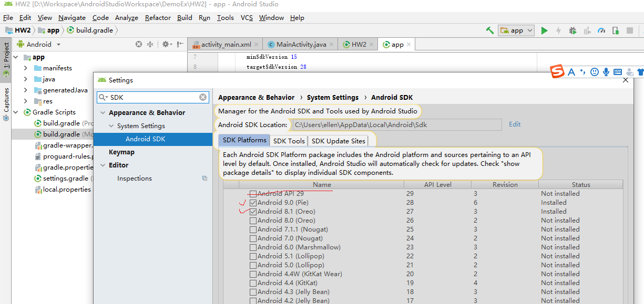Open the 1: Project tool window strip
644x304 pixels.
click(6, 60)
